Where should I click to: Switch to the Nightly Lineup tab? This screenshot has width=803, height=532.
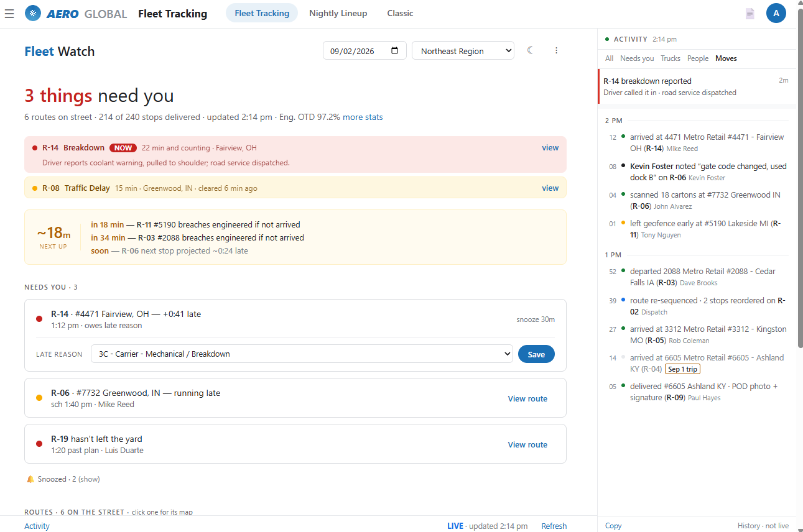click(x=338, y=13)
